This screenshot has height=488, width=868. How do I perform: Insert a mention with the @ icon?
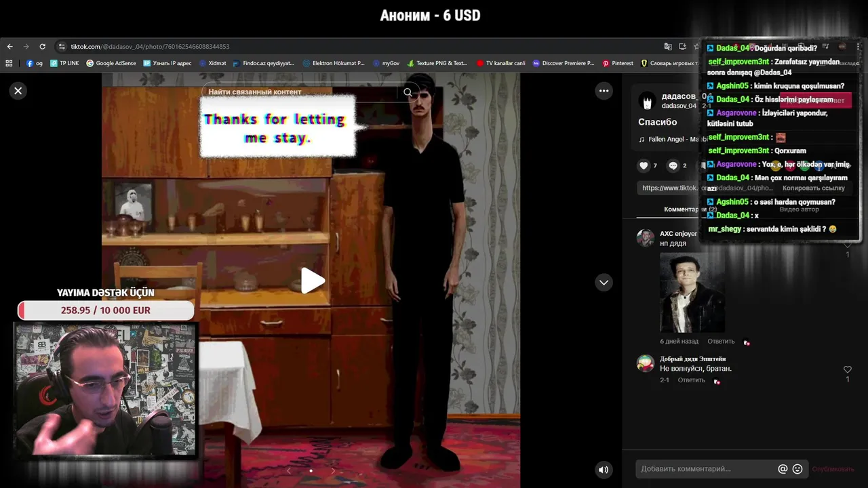click(783, 469)
